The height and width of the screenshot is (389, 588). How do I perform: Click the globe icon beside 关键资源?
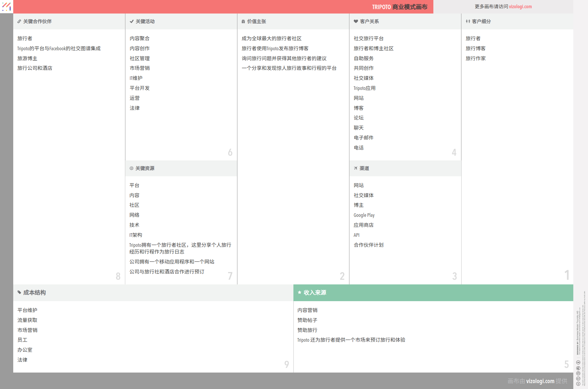(131, 168)
